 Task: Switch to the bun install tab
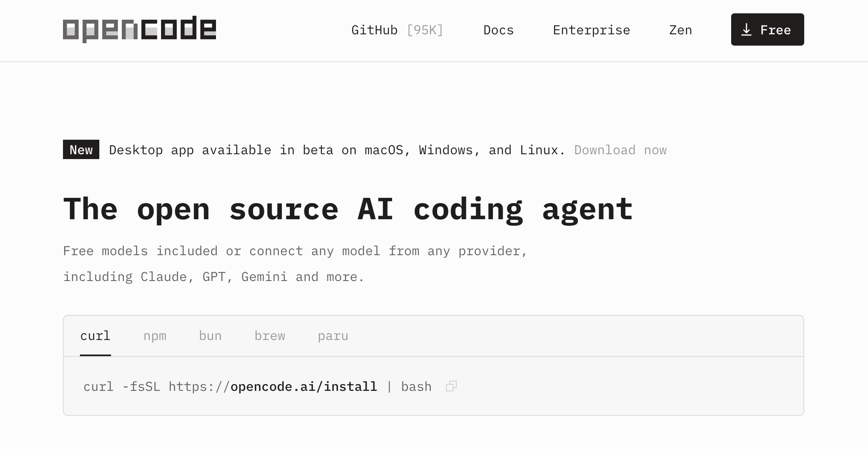pos(210,336)
